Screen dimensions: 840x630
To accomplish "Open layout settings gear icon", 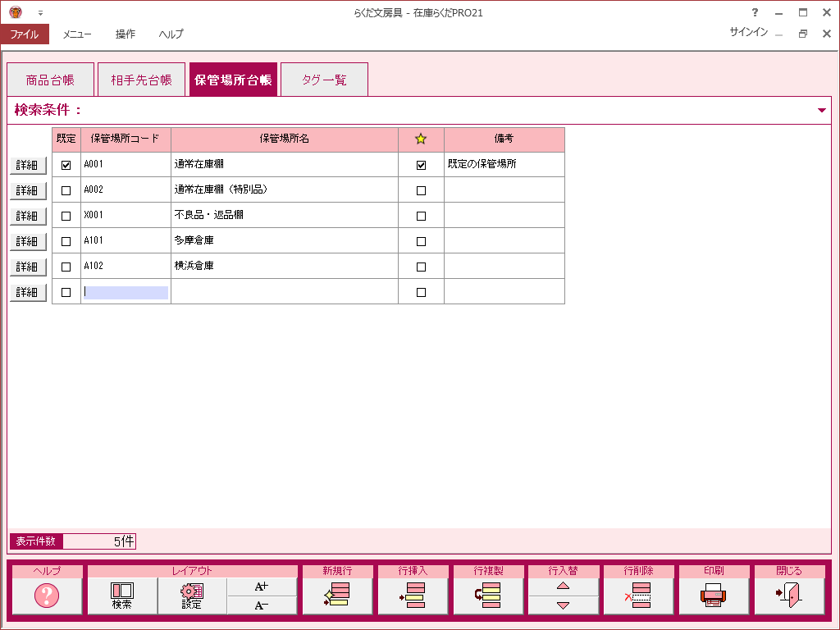I will coord(192,596).
